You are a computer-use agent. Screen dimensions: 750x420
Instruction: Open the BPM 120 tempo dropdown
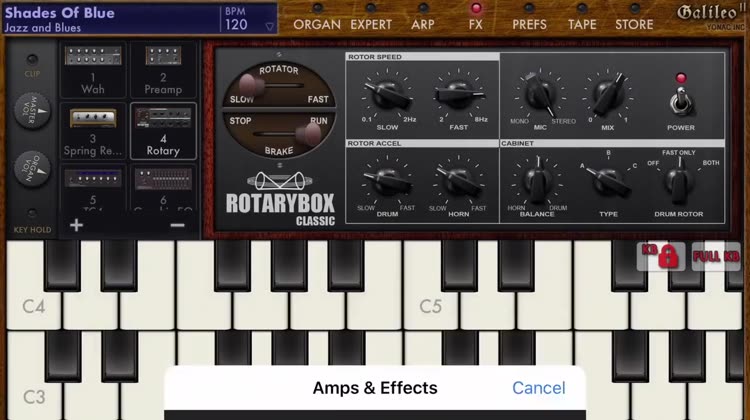tap(249, 19)
